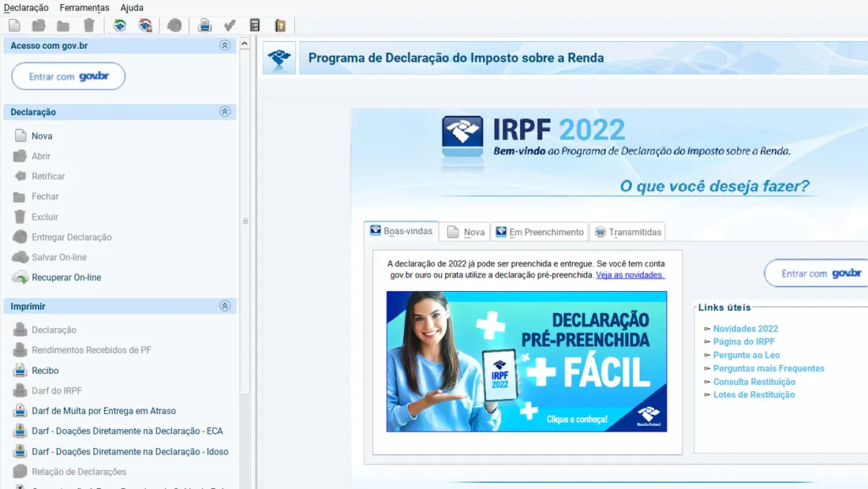
Task: Select Darf - Doações Diretamente na Declaração - Idoso
Action: click(x=130, y=451)
